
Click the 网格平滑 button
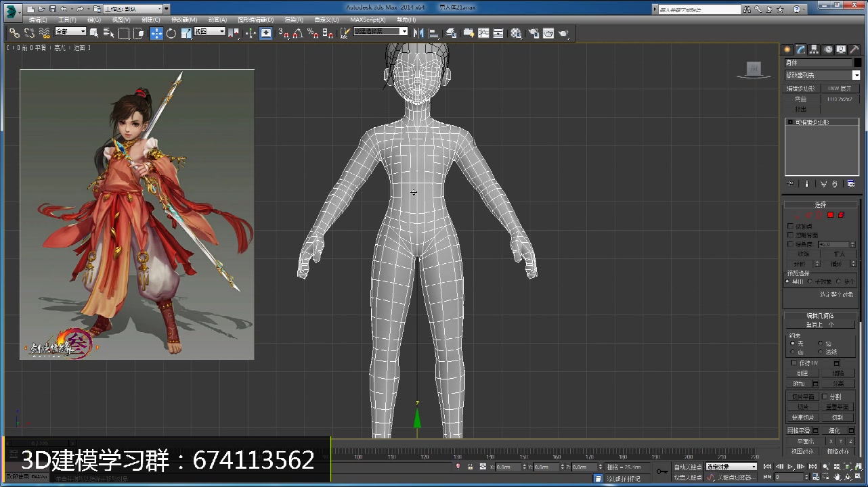tap(798, 430)
